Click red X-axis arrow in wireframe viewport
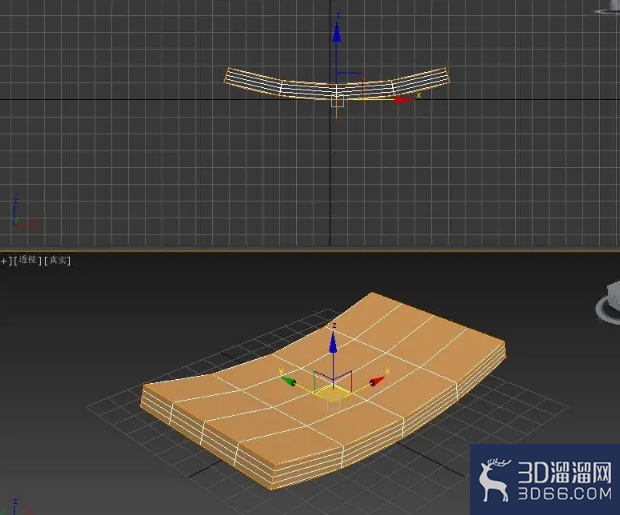 [403, 100]
